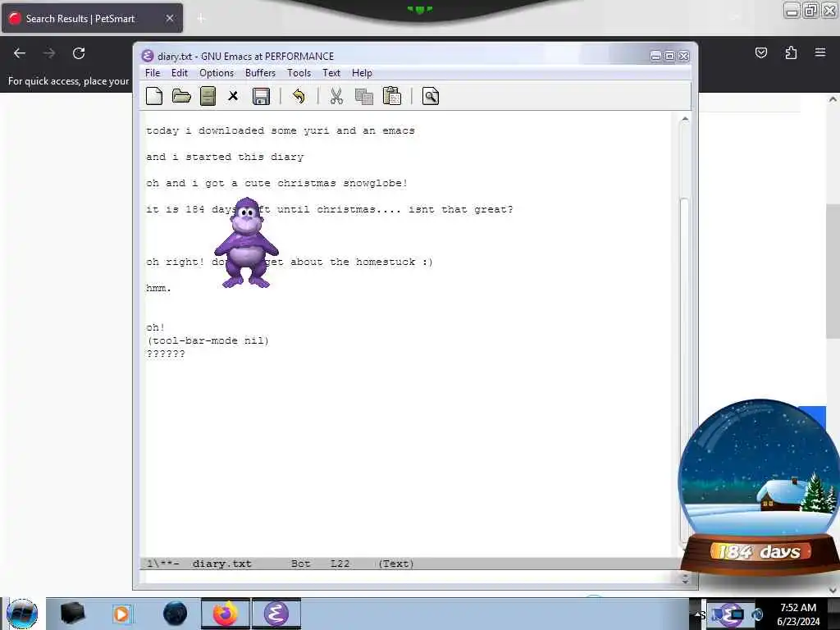
Task: Click the Emacs scrollbar up arrow
Action: pos(685,119)
